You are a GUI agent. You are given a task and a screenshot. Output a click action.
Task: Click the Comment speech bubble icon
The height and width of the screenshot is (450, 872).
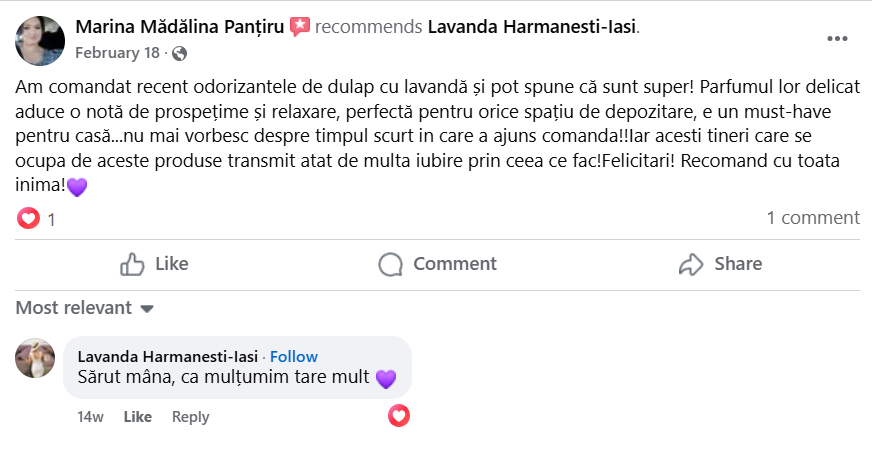pos(391,264)
